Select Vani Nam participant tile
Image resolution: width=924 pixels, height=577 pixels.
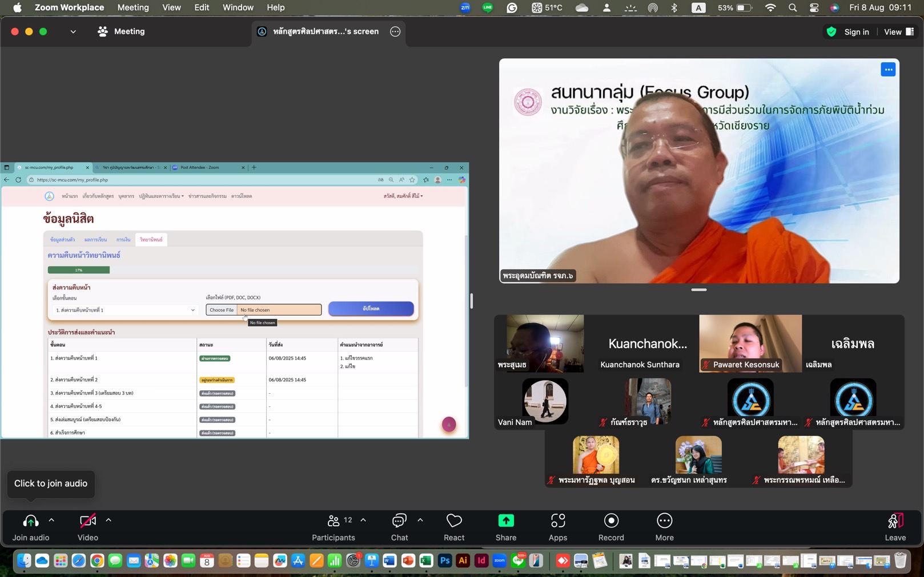click(545, 401)
